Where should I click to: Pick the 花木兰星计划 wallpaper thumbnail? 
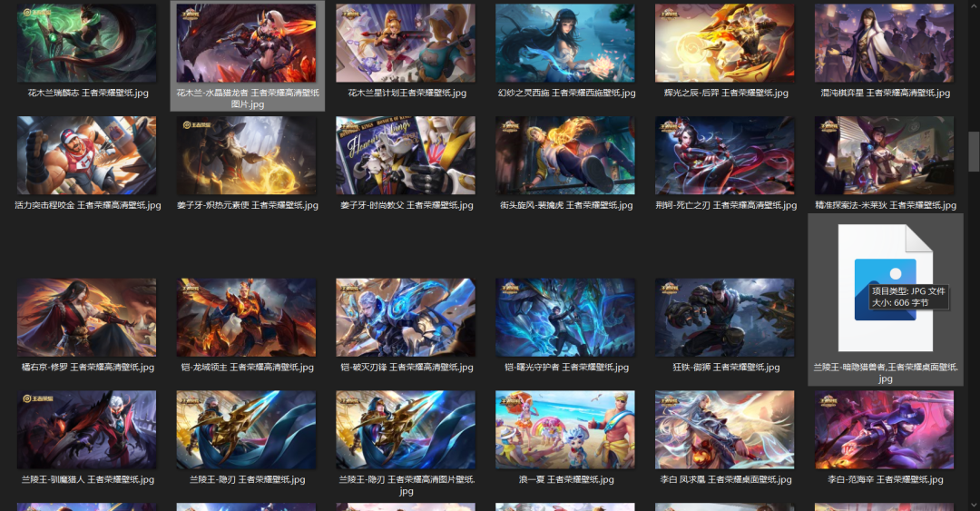(406, 44)
